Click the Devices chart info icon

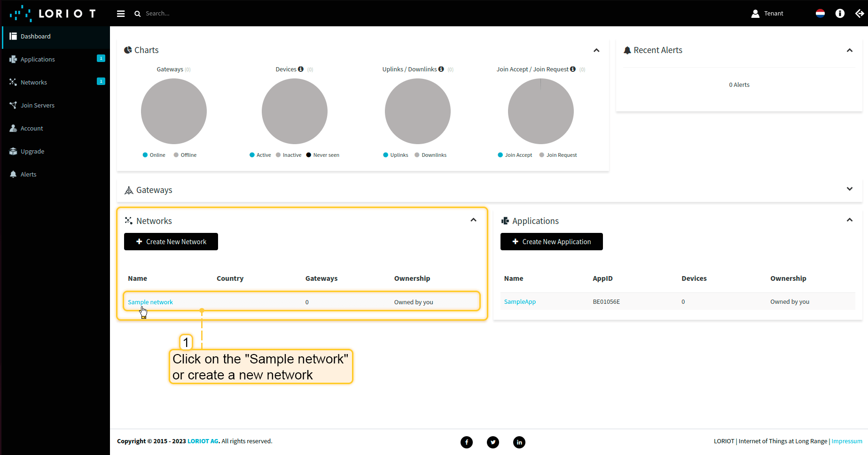(301, 69)
